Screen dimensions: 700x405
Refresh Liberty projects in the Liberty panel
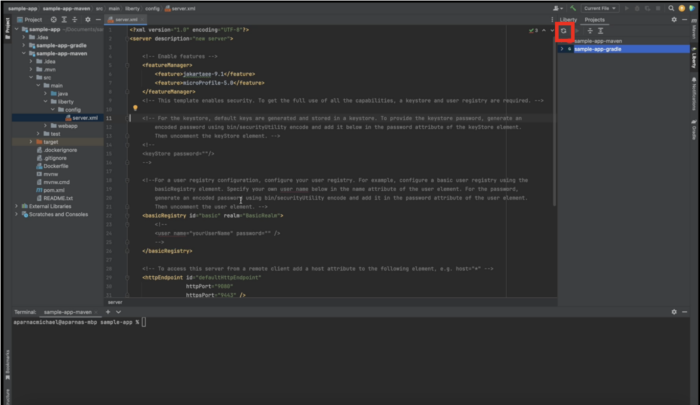click(564, 31)
